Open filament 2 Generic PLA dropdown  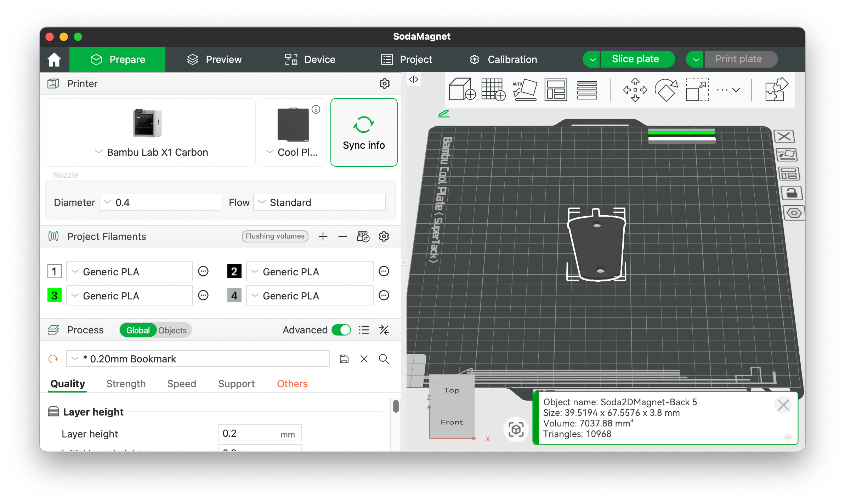[310, 271]
